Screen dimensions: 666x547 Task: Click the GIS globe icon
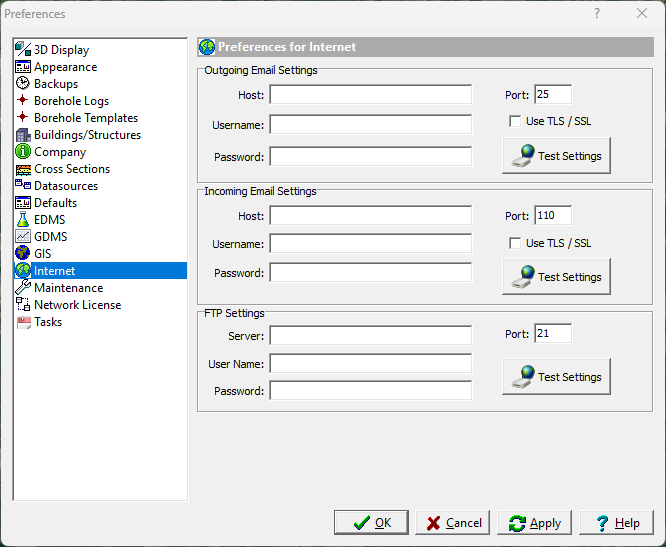click(23, 254)
